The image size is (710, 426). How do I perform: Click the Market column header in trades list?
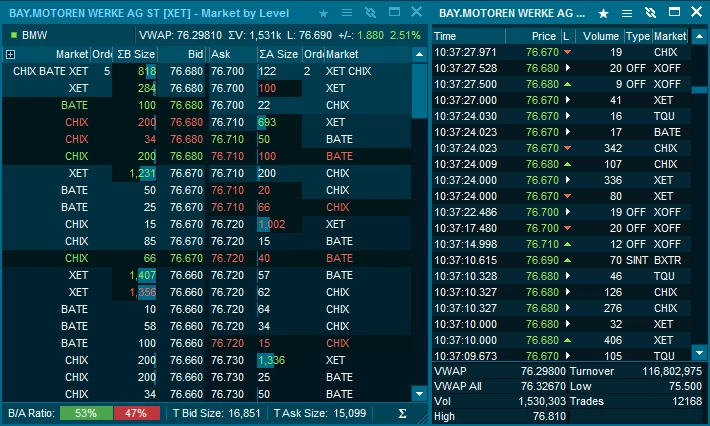tap(670, 36)
